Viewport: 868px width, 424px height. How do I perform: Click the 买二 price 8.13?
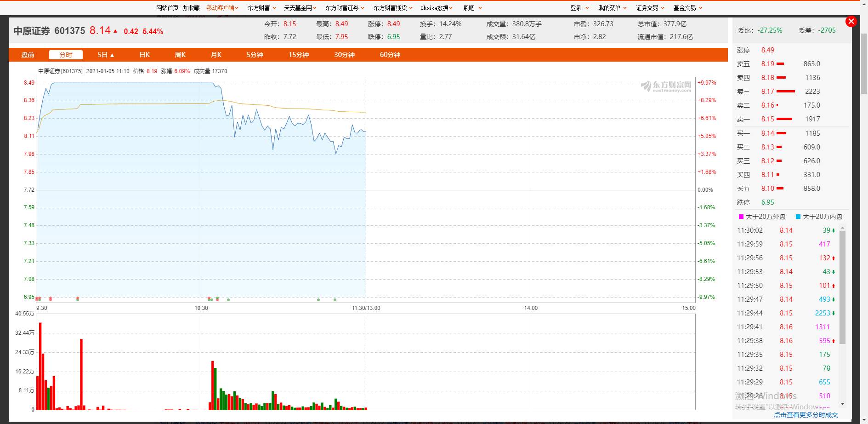(x=767, y=147)
